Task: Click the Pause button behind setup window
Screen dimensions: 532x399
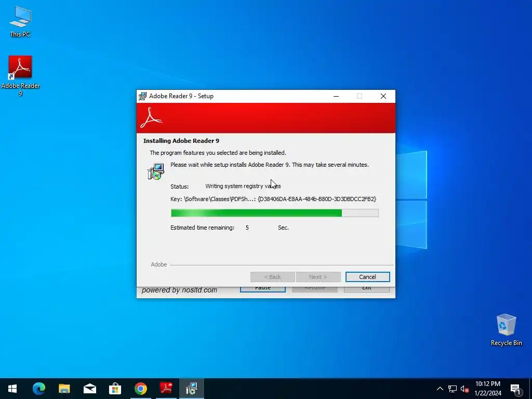Action: pyautogui.click(x=262, y=289)
